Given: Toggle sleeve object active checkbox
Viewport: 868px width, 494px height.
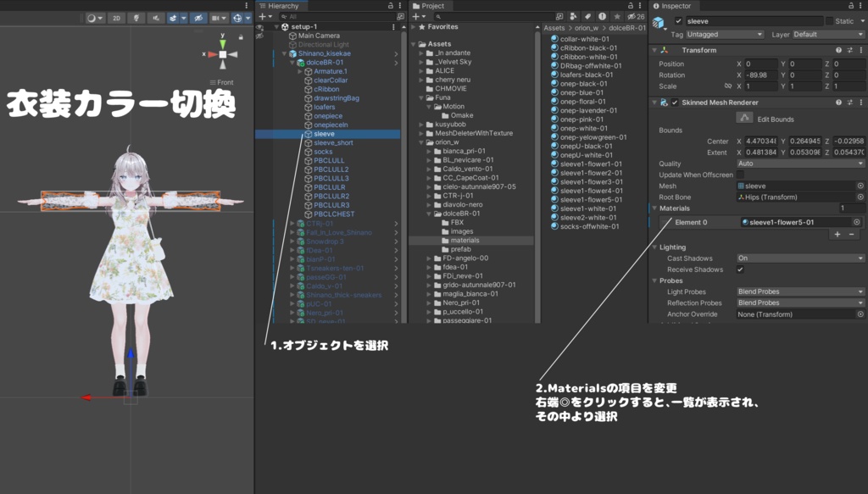Looking at the screenshot, I should point(678,21).
